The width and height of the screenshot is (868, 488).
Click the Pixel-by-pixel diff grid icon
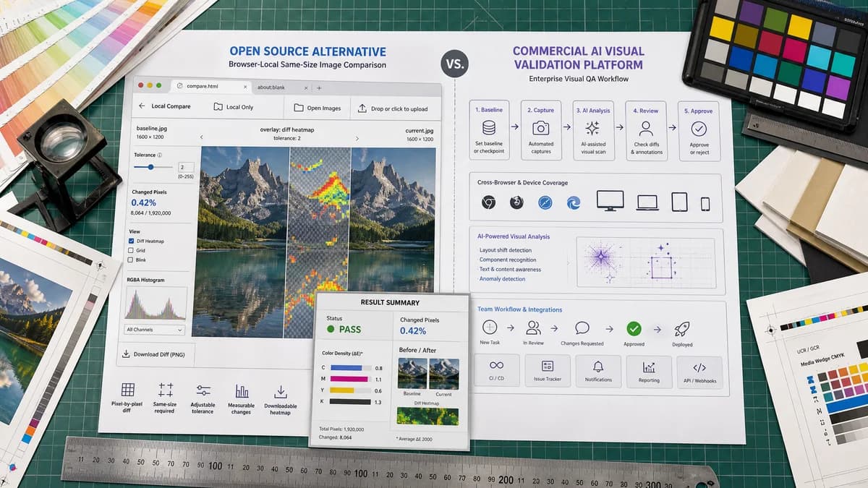127,390
